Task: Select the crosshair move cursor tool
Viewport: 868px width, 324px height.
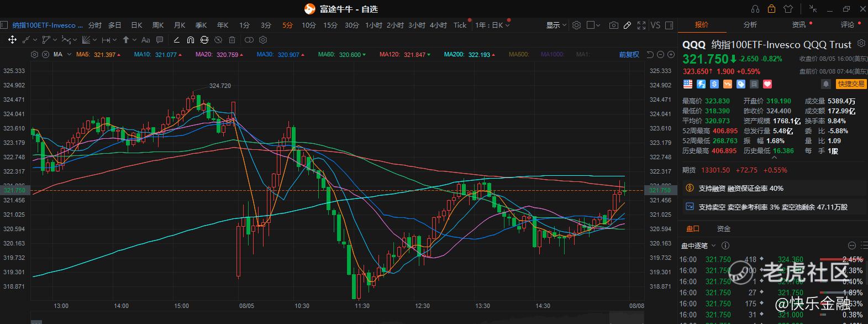Action: (12, 40)
